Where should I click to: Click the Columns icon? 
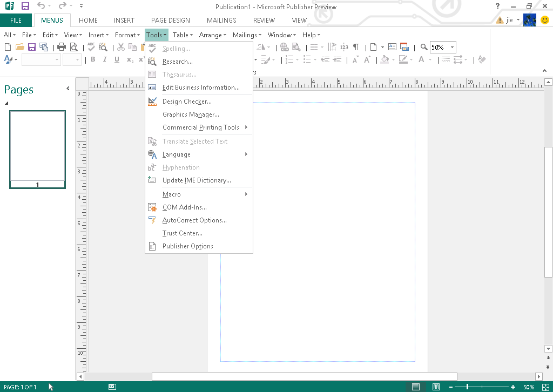(x=314, y=47)
